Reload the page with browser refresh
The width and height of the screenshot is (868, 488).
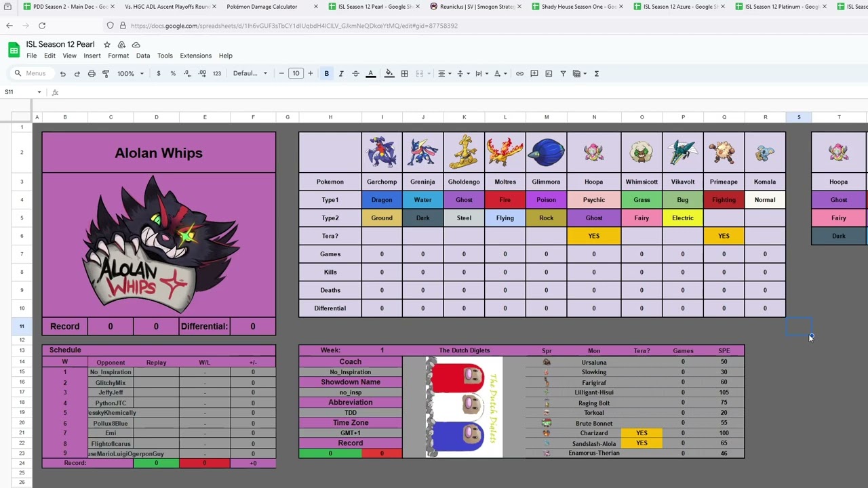pos(41,26)
